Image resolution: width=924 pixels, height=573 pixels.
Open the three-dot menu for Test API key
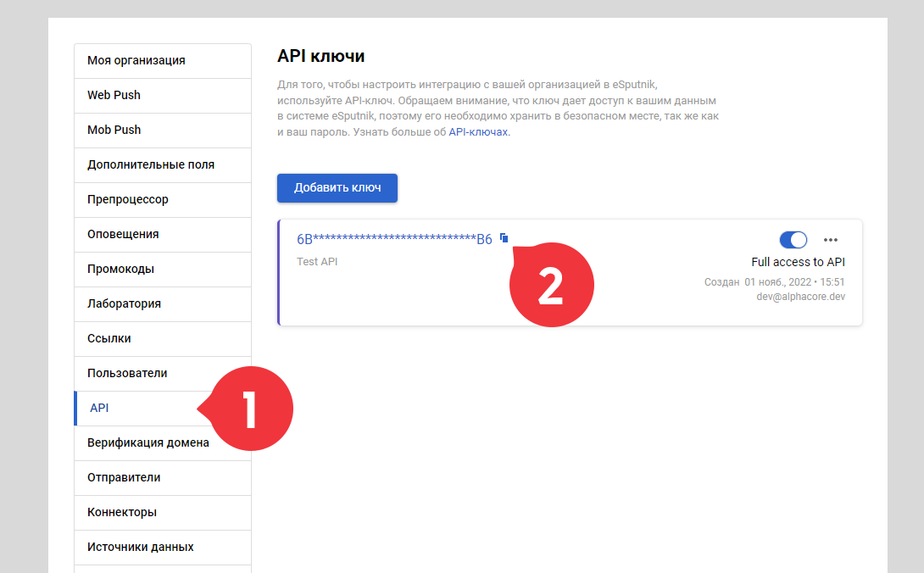point(830,240)
